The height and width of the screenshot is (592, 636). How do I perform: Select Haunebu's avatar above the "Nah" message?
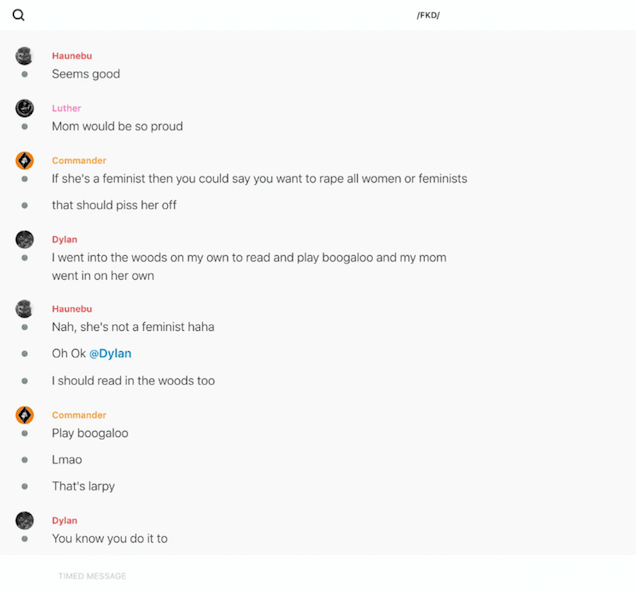(x=25, y=309)
